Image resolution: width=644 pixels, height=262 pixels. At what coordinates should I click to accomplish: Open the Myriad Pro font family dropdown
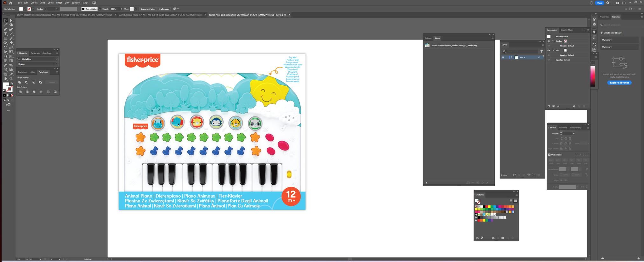pos(56,59)
